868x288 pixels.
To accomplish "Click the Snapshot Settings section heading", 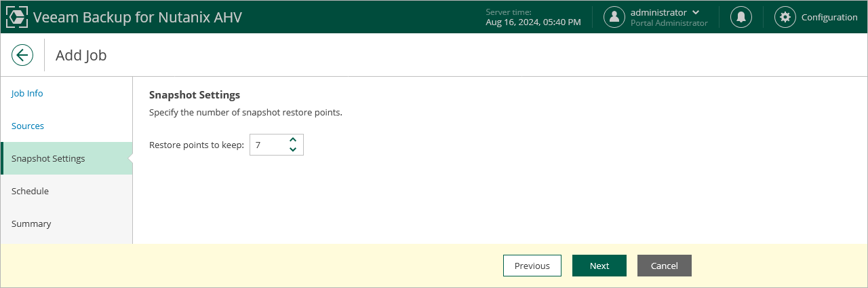I will tap(195, 94).
